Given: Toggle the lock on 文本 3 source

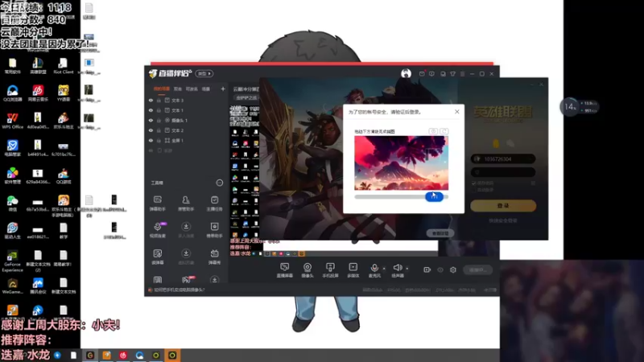Looking at the screenshot, I should click(159, 100).
